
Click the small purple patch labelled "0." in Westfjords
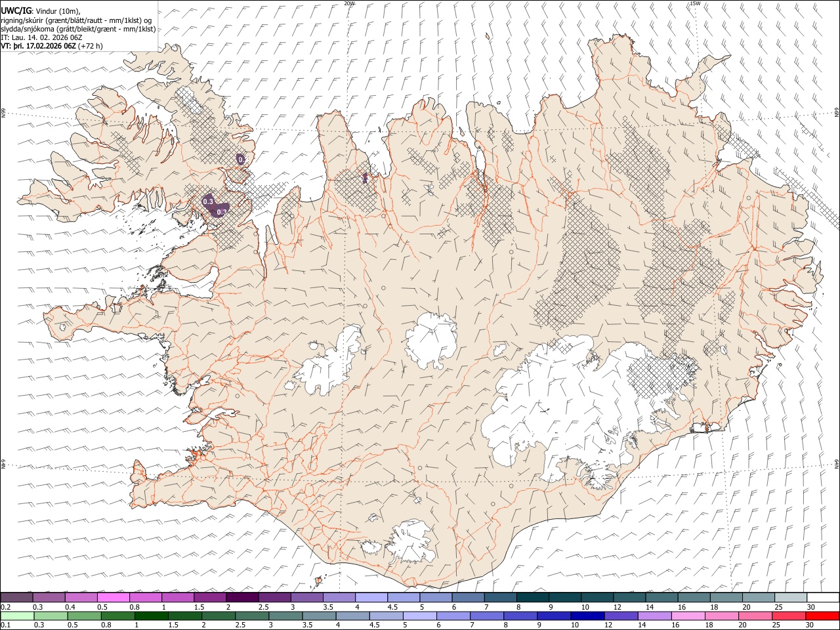click(241, 159)
